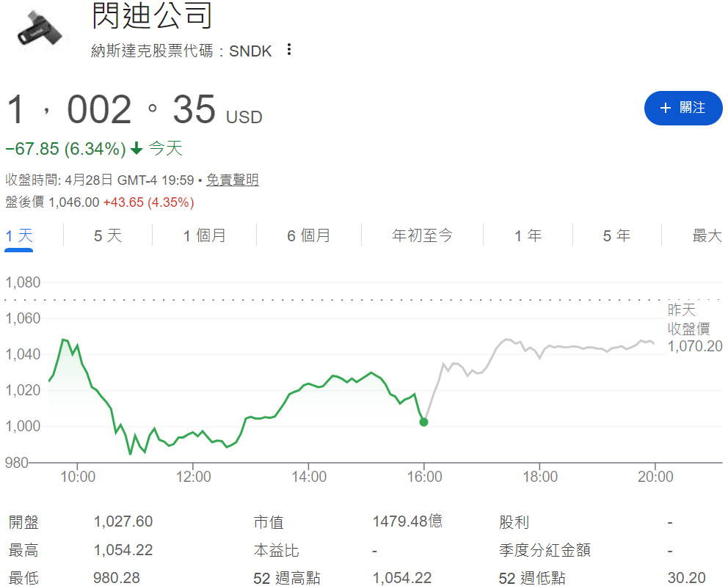728x586 pixels.
Task: Click the green closing price dot on the chart
Action: [x=424, y=422]
